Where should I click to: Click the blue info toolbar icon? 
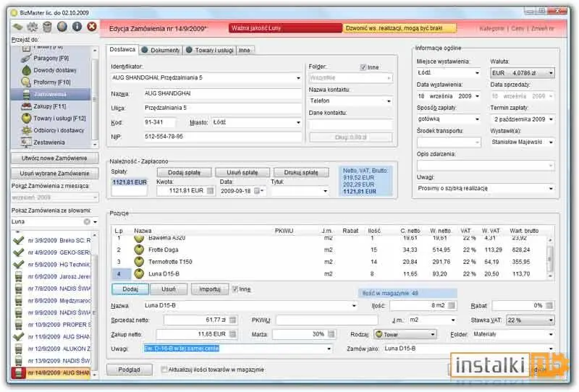[77, 27]
